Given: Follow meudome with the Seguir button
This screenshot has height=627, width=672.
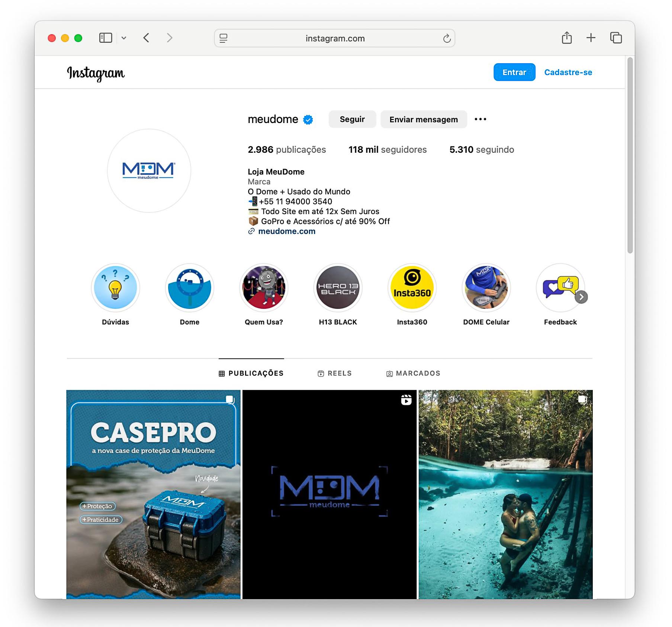Looking at the screenshot, I should tap(352, 119).
